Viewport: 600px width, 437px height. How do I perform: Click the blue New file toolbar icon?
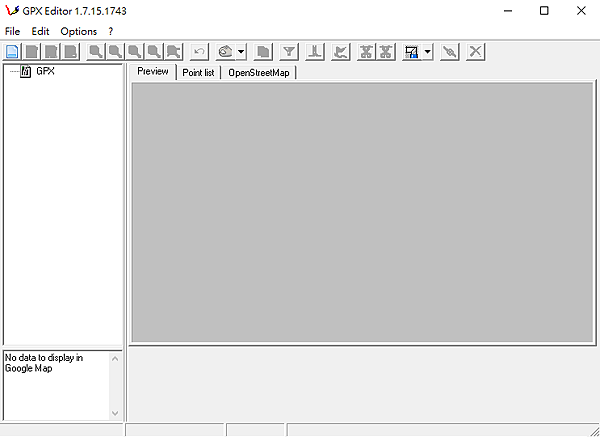point(12,52)
